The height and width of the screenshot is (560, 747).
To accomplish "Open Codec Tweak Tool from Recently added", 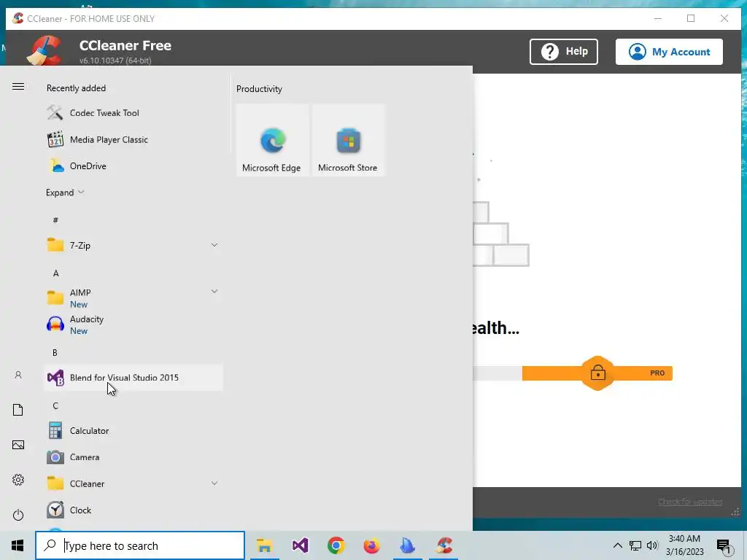I will 133,113.
